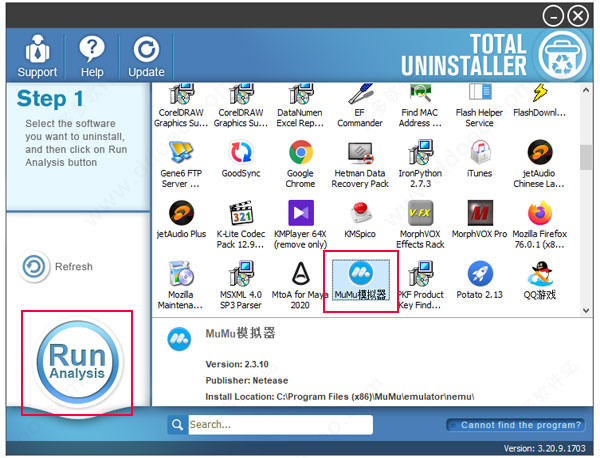Image resolution: width=600 pixels, height=458 pixels.
Task: Click the Update toolbar button
Action: pyautogui.click(x=146, y=56)
